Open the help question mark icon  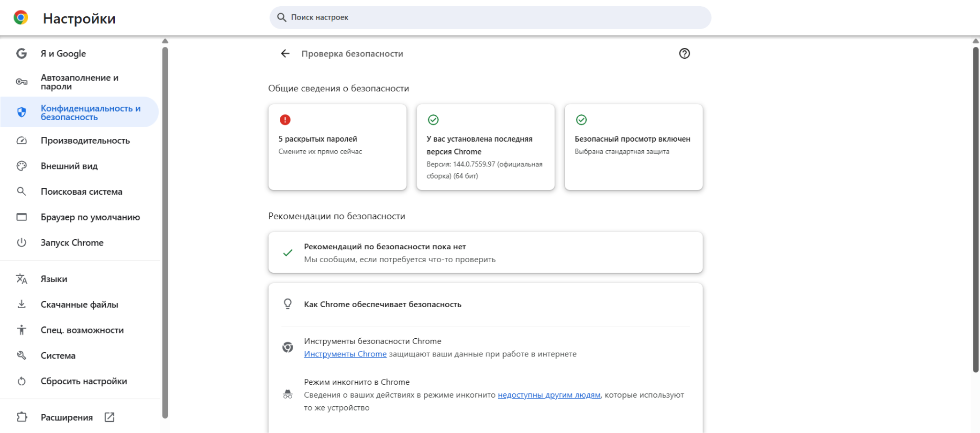pyautogui.click(x=684, y=54)
